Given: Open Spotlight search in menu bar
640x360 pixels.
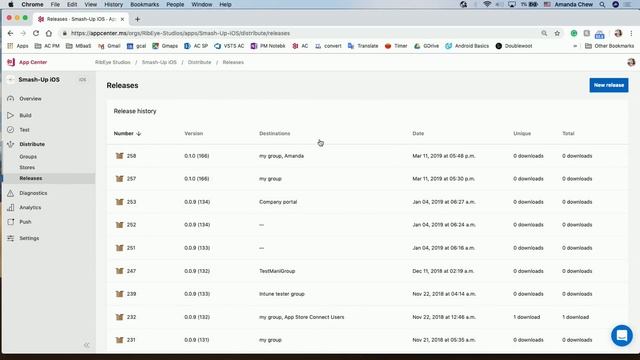Looking at the screenshot, I should point(602,4).
